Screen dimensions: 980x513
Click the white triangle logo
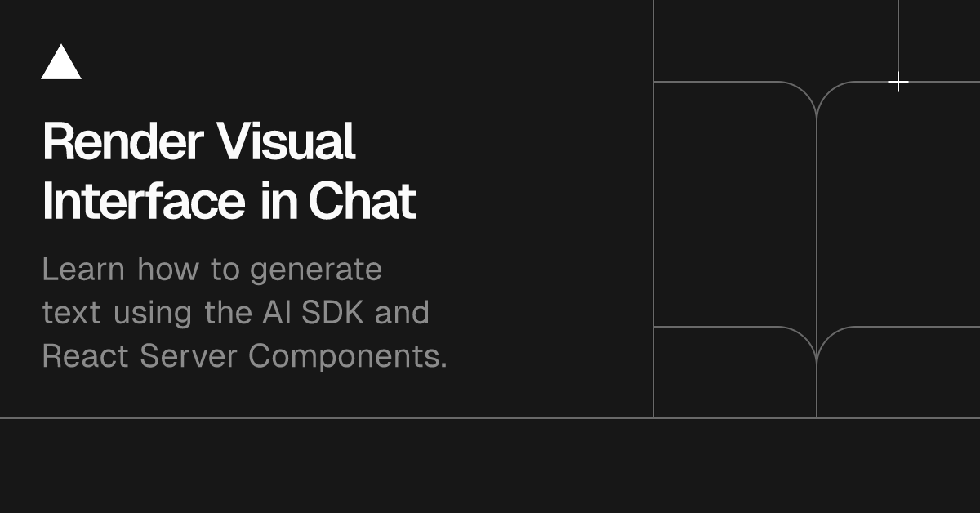tap(61, 64)
